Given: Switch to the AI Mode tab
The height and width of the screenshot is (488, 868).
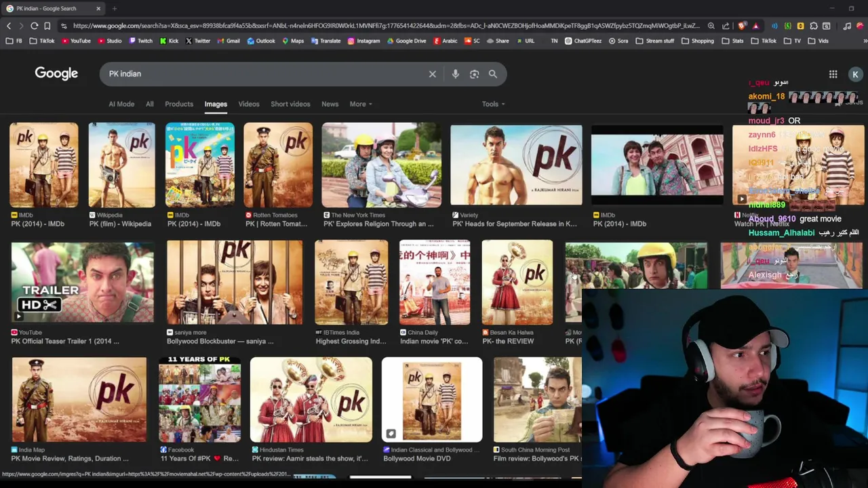Looking at the screenshot, I should (121, 104).
